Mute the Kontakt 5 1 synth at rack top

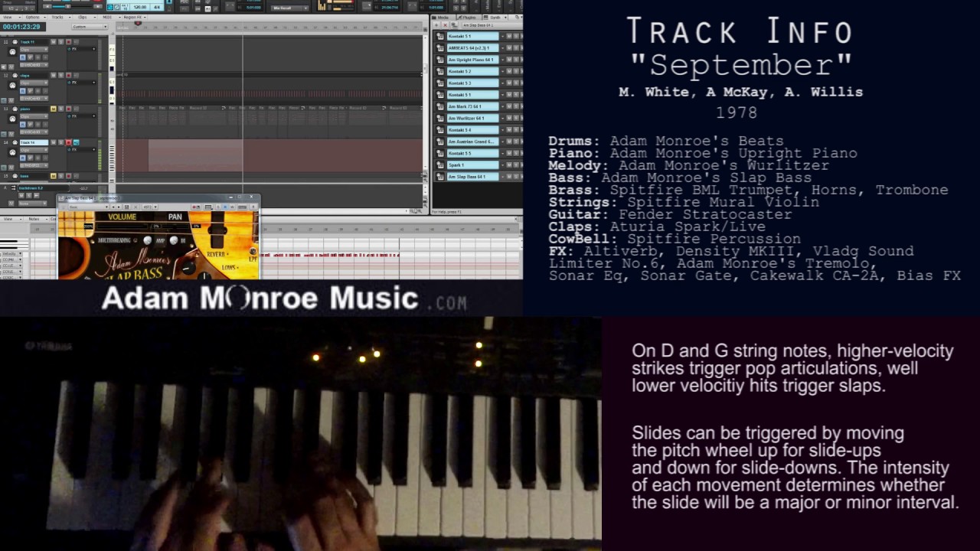(509, 36)
